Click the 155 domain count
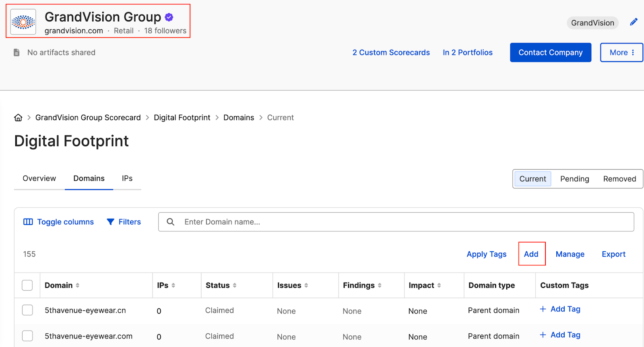Screen dimensions: 644x347 pos(29,254)
